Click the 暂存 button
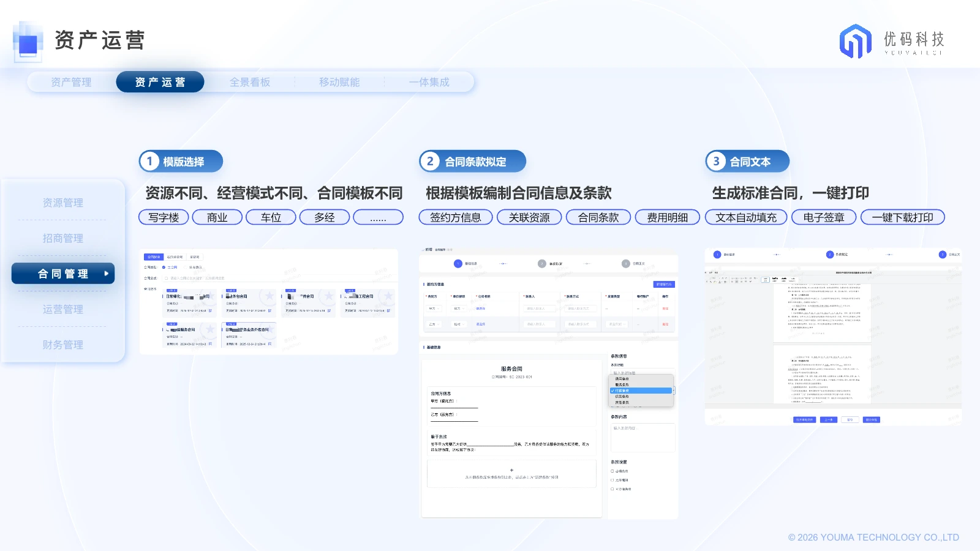The width and height of the screenshot is (980, 551). [850, 419]
